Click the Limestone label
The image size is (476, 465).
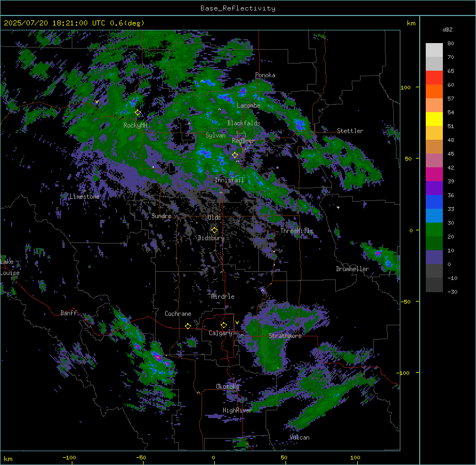pos(84,197)
